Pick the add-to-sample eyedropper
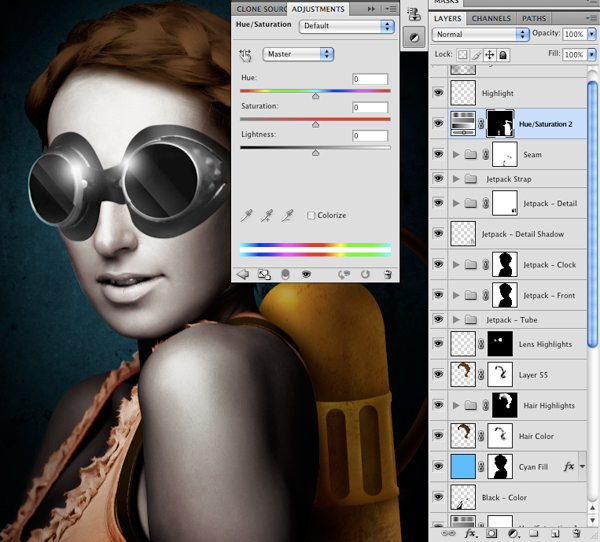This screenshot has height=542, width=600. 267,215
